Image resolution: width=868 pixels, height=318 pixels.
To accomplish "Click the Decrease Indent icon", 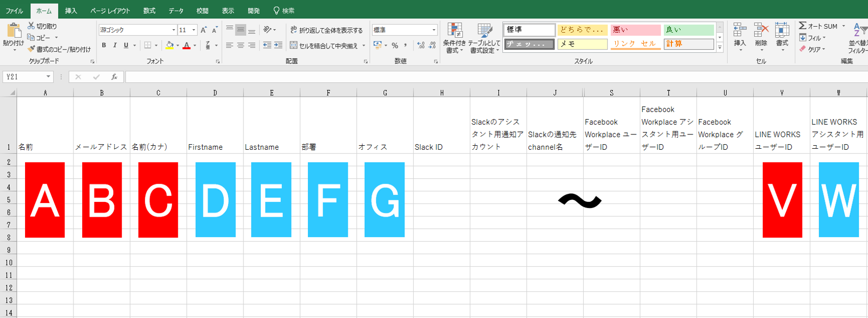I will pyautogui.click(x=267, y=46).
